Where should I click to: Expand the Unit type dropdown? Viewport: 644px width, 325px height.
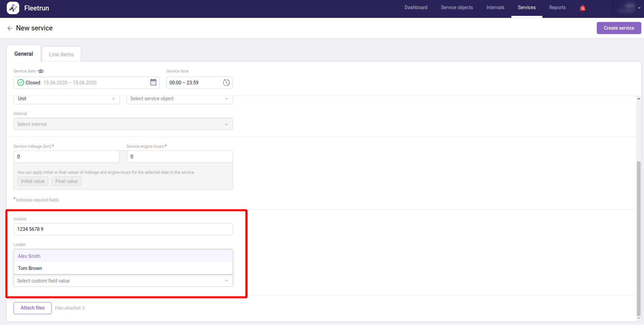point(66,99)
